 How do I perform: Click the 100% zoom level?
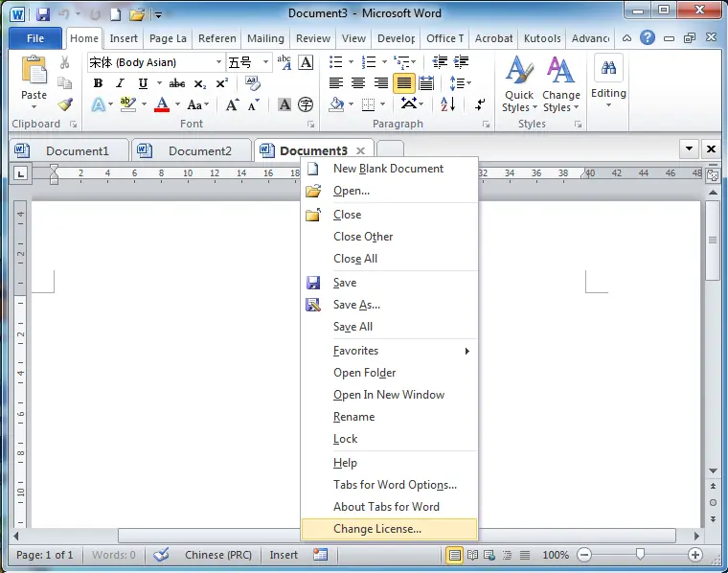pyautogui.click(x=556, y=555)
